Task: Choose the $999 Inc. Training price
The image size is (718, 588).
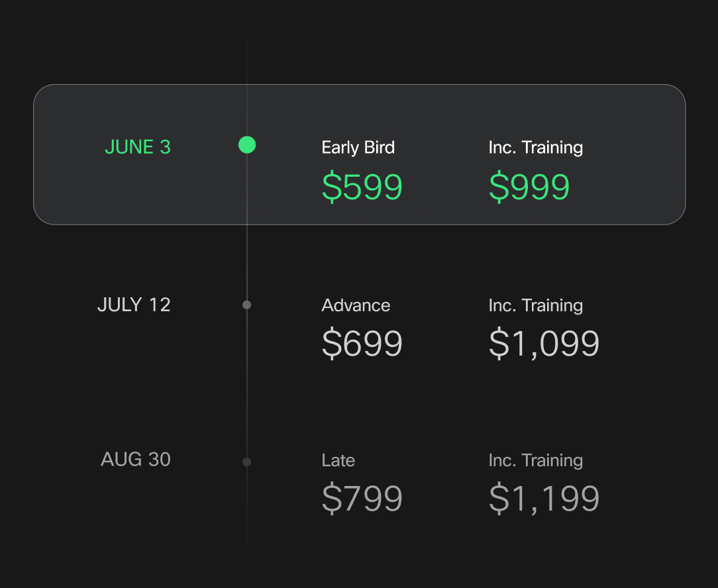Action: tap(529, 186)
